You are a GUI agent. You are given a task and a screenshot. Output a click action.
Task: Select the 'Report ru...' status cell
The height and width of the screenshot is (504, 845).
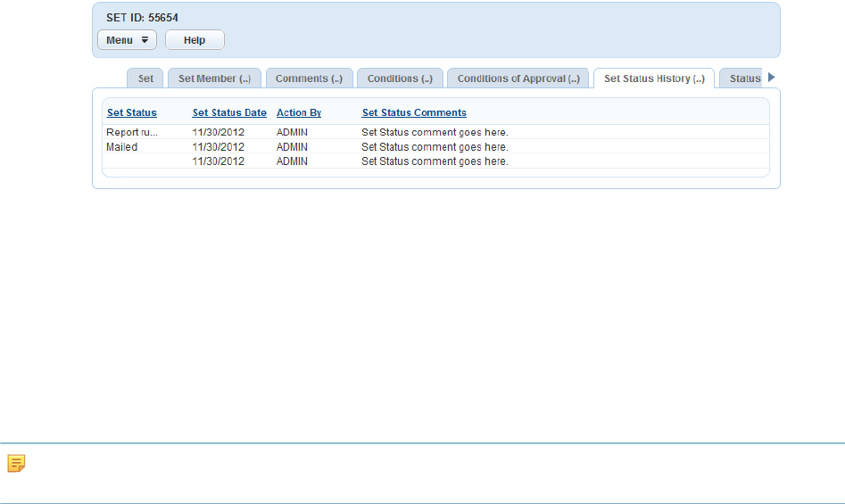132,132
